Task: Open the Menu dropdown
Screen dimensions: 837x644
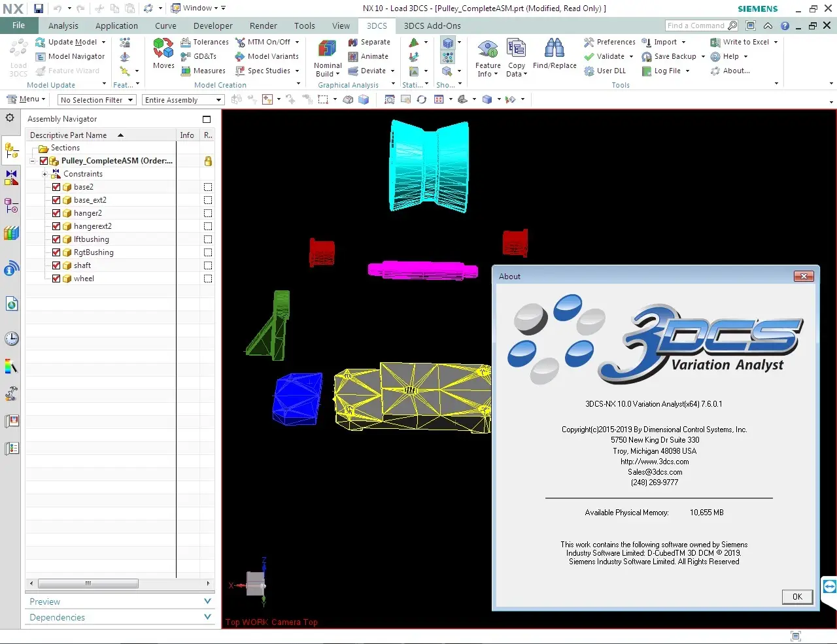Action: (26, 99)
